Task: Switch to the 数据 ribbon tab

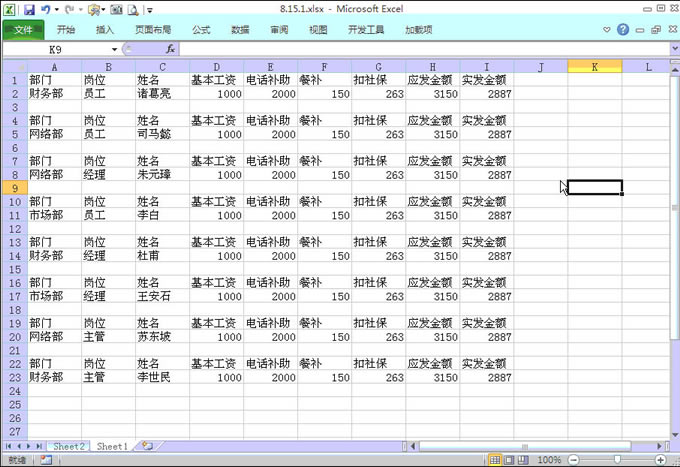Action: point(240,29)
